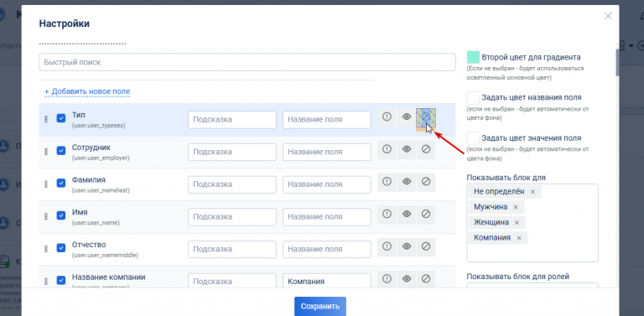Viewport: 644px width, 316px height.
Task: Click Название поля input in Фамилия row
Action: [327, 184]
